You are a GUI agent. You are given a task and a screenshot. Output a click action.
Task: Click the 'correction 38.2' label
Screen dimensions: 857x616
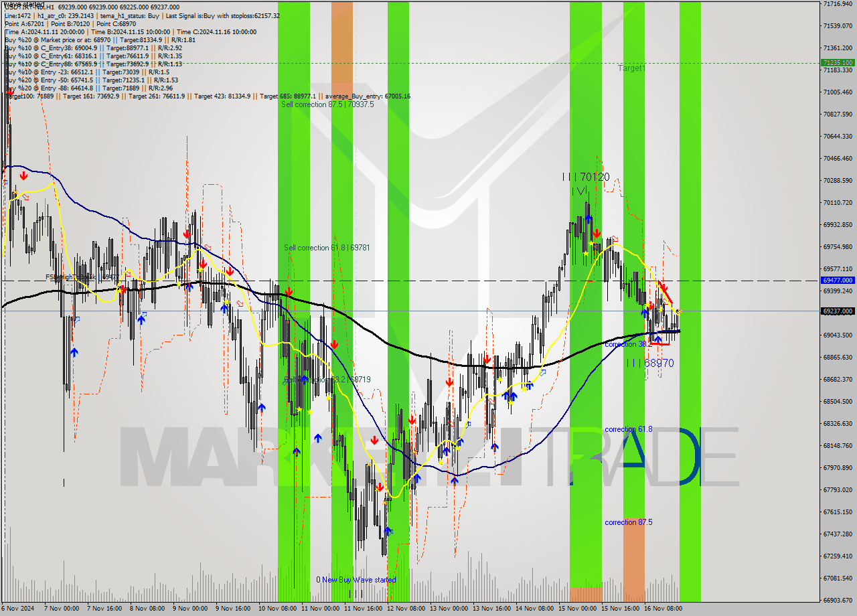[x=628, y=344]
